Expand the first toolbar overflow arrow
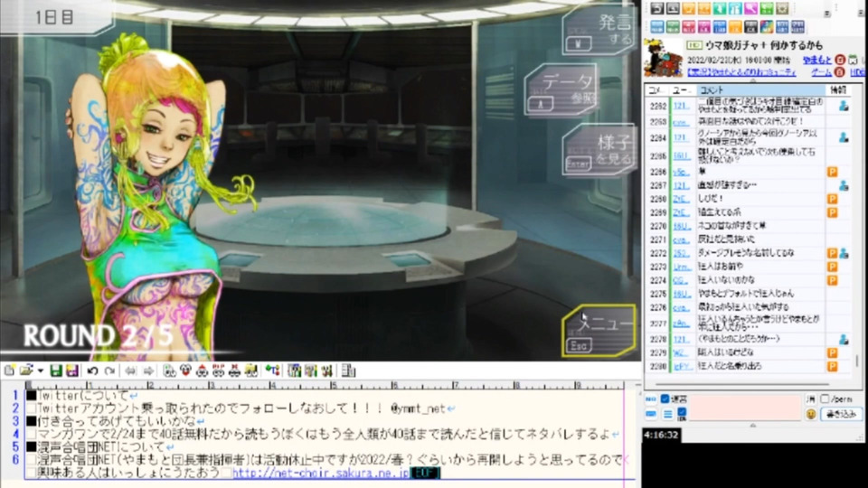 point(827,14)
